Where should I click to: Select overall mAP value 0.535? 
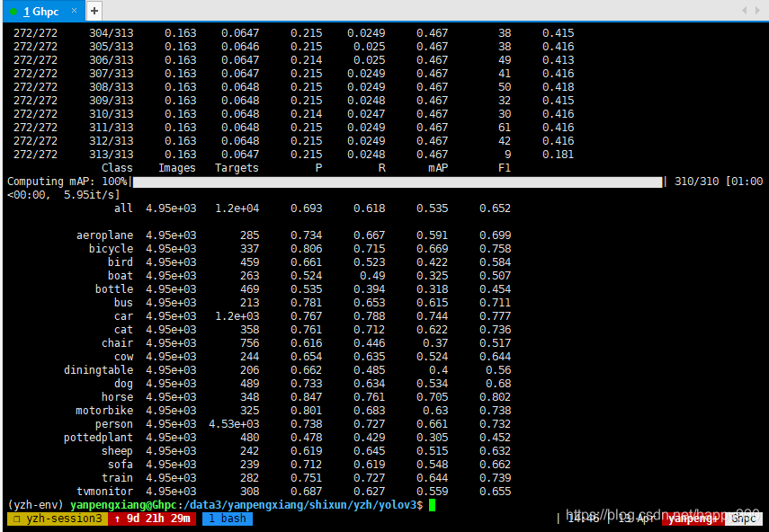tap(432, 208)
